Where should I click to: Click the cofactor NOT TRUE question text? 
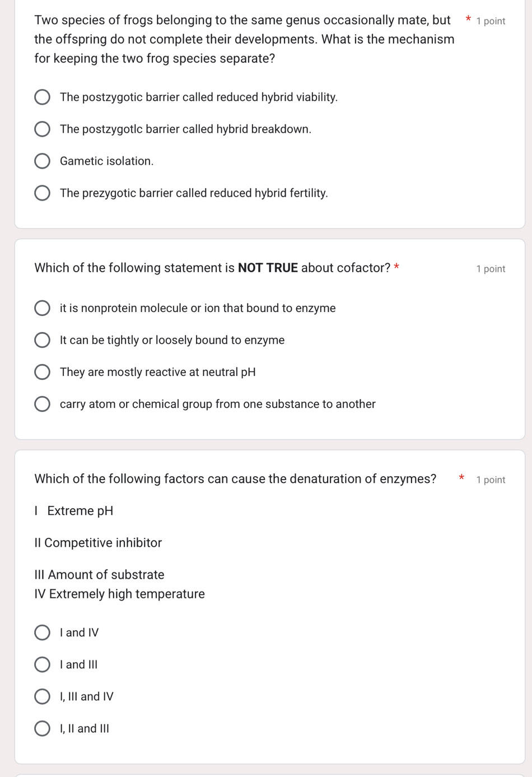(x=213, y=268)
